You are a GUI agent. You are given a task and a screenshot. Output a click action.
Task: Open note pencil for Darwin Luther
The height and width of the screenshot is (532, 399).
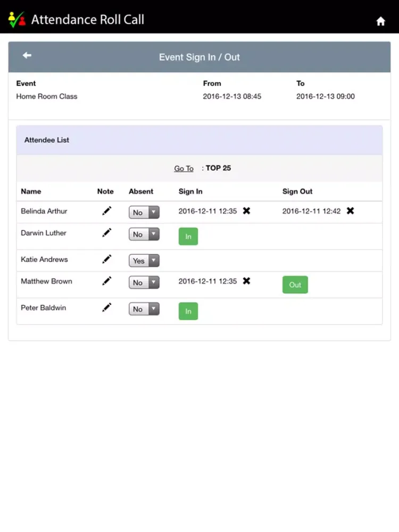point(107,232)
